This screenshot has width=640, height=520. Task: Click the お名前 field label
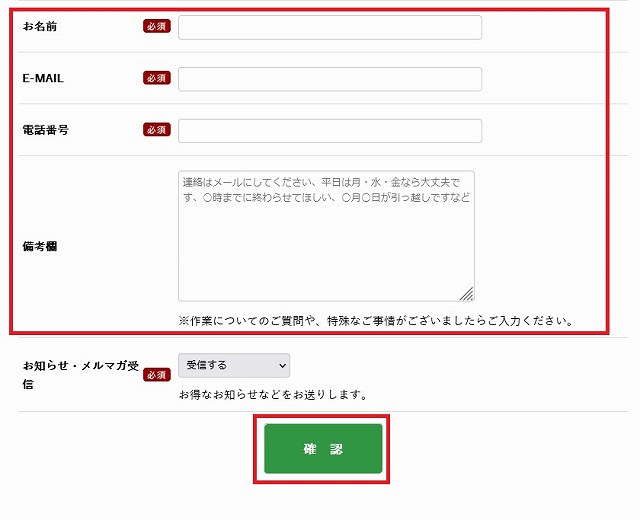[40, 26]
